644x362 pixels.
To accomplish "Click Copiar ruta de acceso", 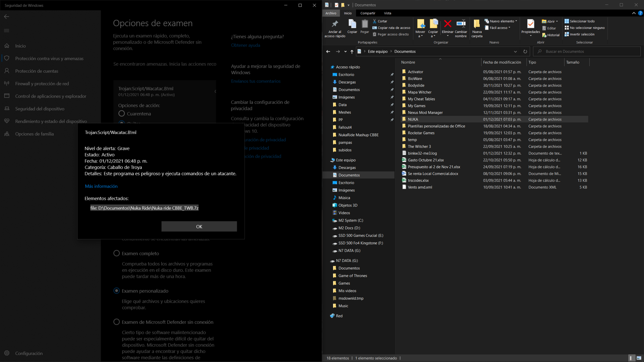I will click(391, 28).
